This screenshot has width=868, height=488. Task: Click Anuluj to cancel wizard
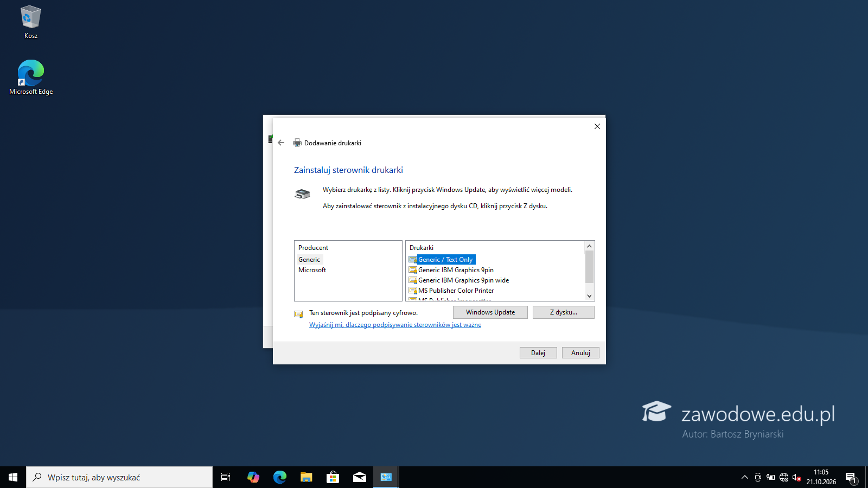coord(580,353)
